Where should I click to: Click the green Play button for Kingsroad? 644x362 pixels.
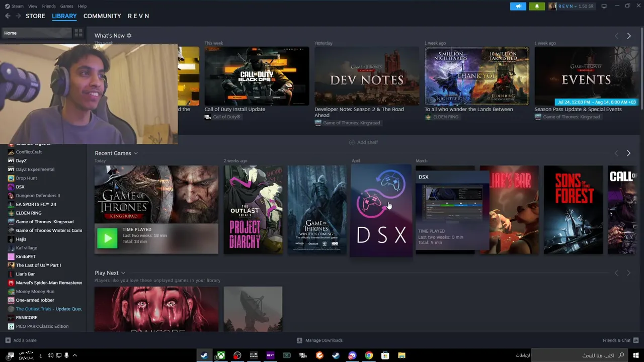click(x=107, y=238)
